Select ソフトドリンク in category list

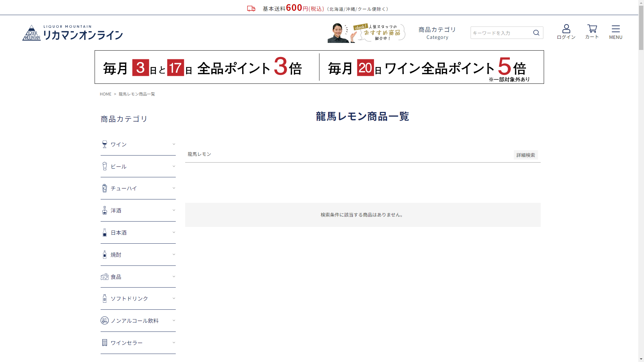(x=129, y=299)
